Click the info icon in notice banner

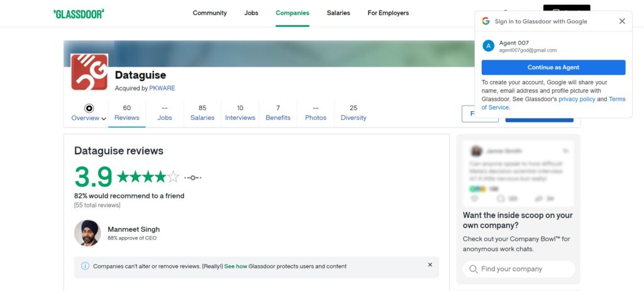[85, 266]
